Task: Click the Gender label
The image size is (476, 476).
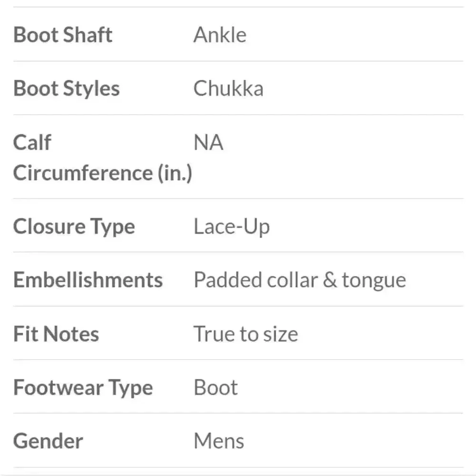Action: (x=48, y=441)
